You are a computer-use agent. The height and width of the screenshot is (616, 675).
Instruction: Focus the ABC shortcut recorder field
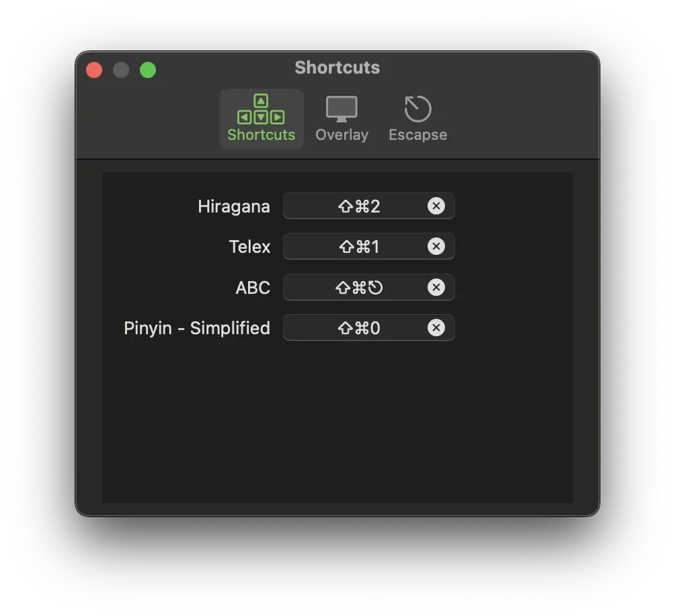click(359, 288)
